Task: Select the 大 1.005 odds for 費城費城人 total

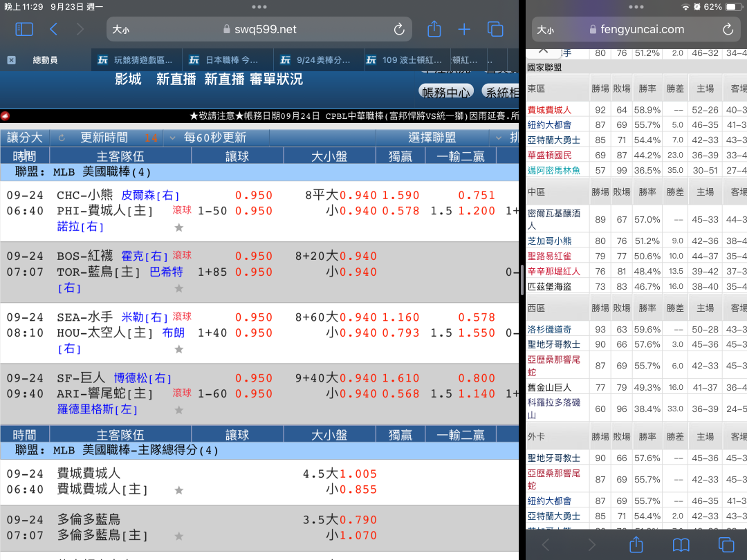Action: 358,474
